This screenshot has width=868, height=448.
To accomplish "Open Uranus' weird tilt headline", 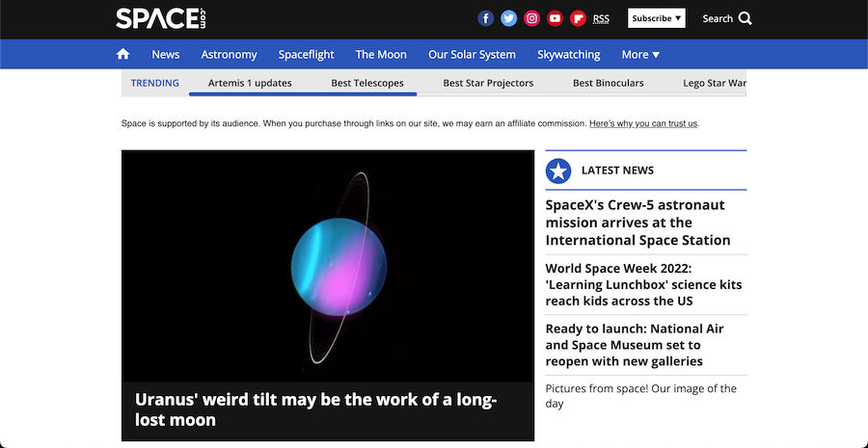I will click(315, 409).
